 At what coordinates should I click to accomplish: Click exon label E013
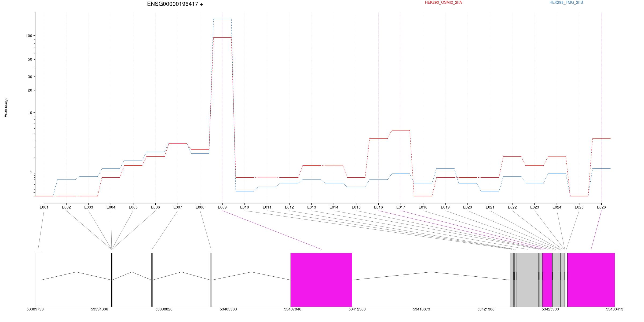[312, 207]
